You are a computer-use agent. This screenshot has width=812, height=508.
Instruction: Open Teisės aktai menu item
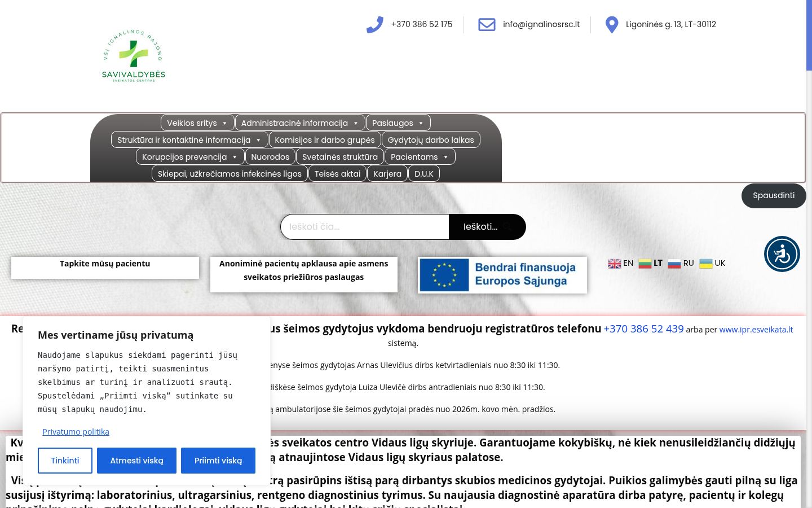coord(337,174)
